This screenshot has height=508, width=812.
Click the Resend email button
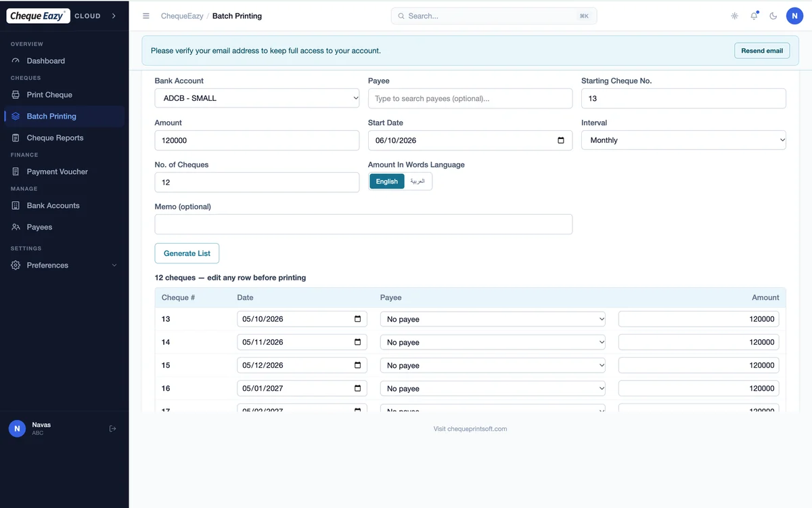point(762,51)
